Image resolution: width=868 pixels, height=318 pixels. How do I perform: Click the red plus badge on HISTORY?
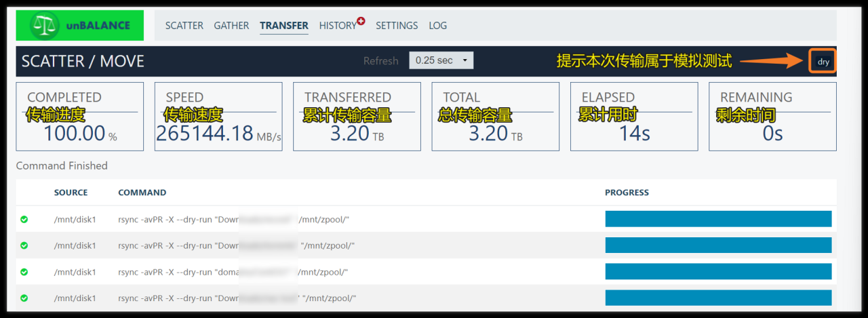(361, 21)
